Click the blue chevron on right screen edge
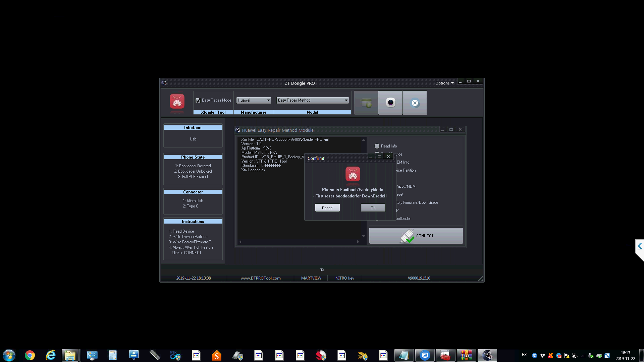 (640, 246)
